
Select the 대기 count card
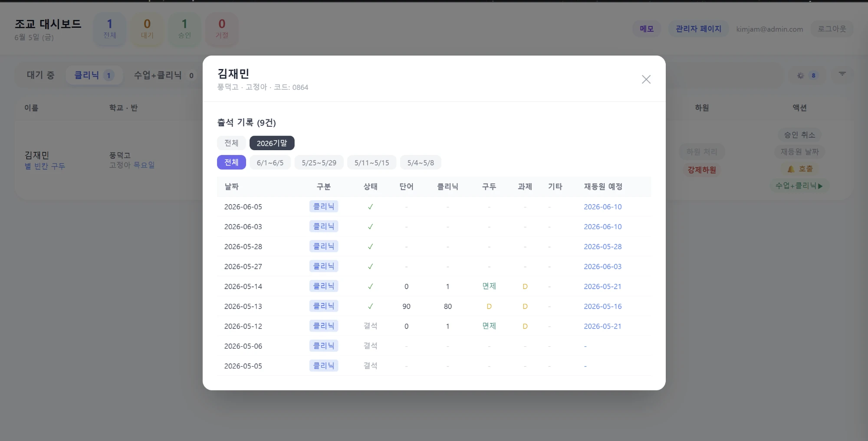(147, 28)
